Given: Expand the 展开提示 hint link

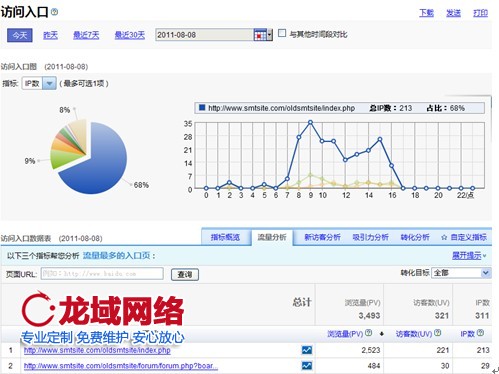Looking at the screenshot, I should pos(467,256).
